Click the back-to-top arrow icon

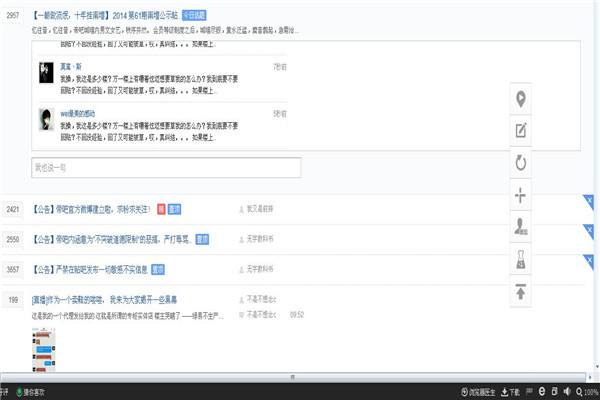pyautogui.click(x=520, y=291)
